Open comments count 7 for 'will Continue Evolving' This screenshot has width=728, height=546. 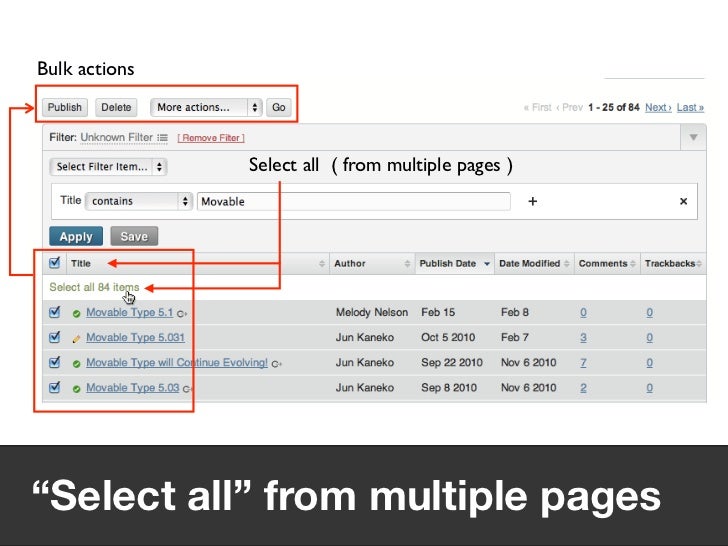coord(583,363)
